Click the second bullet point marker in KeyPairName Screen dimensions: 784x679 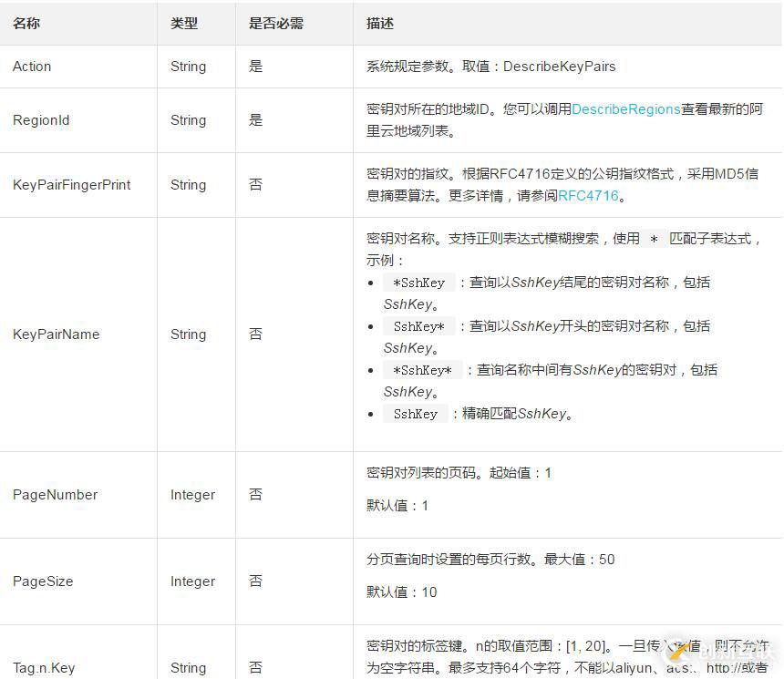tap(370, 326)
